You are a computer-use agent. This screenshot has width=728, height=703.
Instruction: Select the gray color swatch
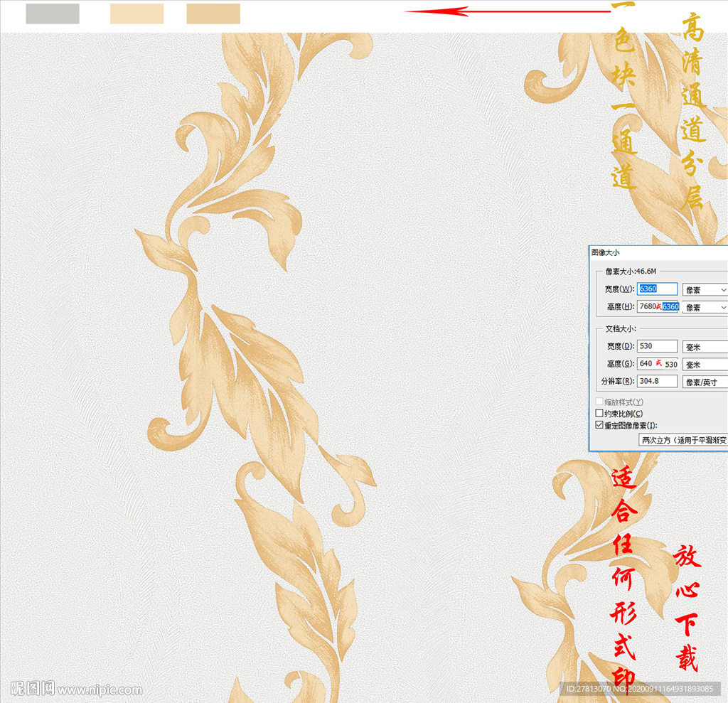[x=53, y=14]
